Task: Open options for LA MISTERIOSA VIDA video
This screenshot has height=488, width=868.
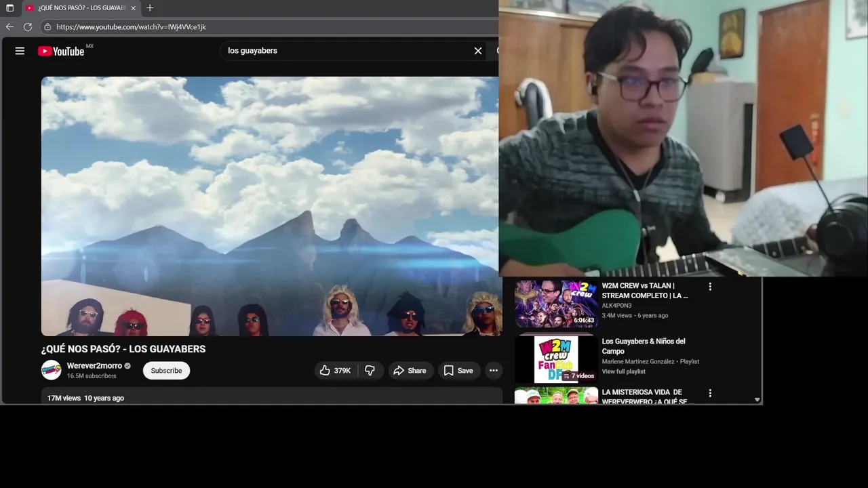Action: tap(710, 393)
